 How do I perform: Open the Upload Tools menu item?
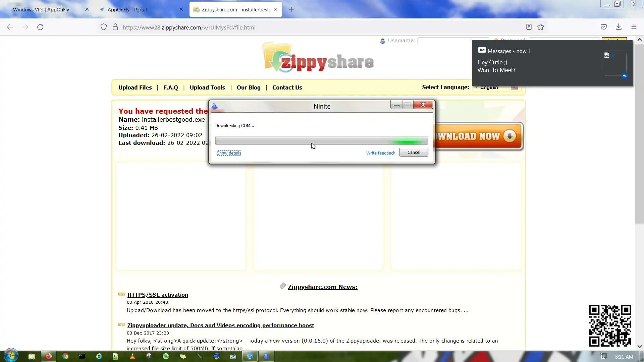click(x=207, y=87)
